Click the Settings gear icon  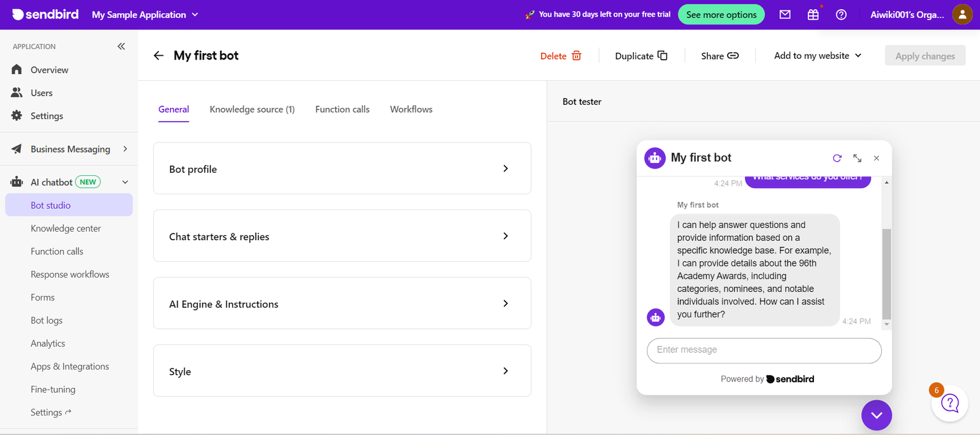17,116
